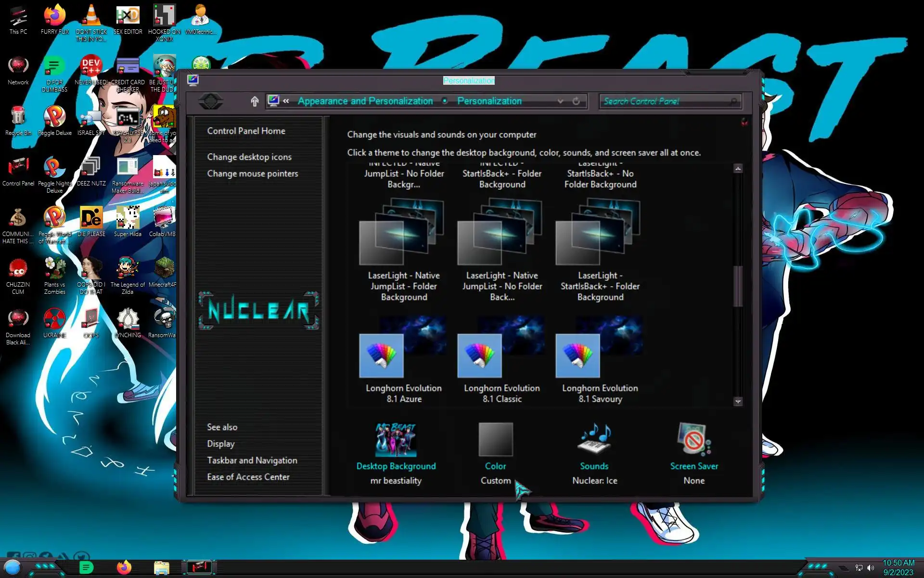
Task: Select the Personalization breadcrumb segment
Action: tap(489, 101)
